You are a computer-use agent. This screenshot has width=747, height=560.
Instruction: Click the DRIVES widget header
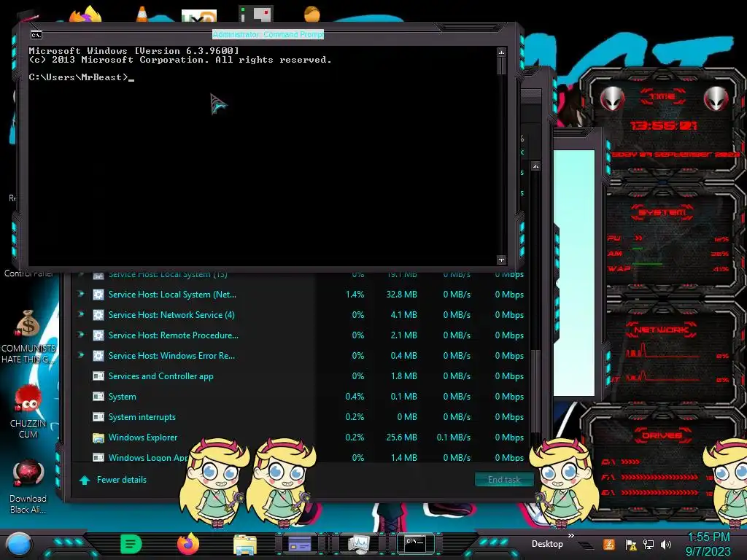click(x=662, y=435)
